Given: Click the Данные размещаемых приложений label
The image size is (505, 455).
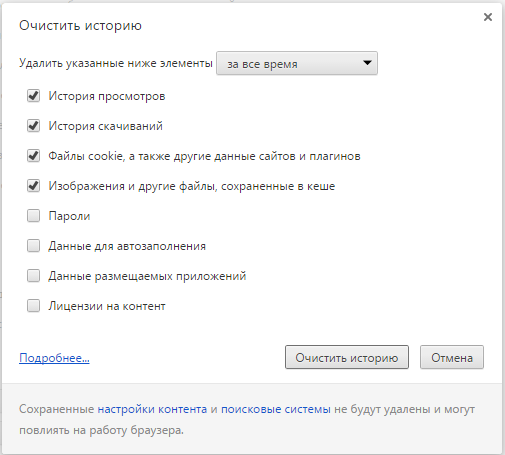Looking at the screenshot, I should point(147,276).
